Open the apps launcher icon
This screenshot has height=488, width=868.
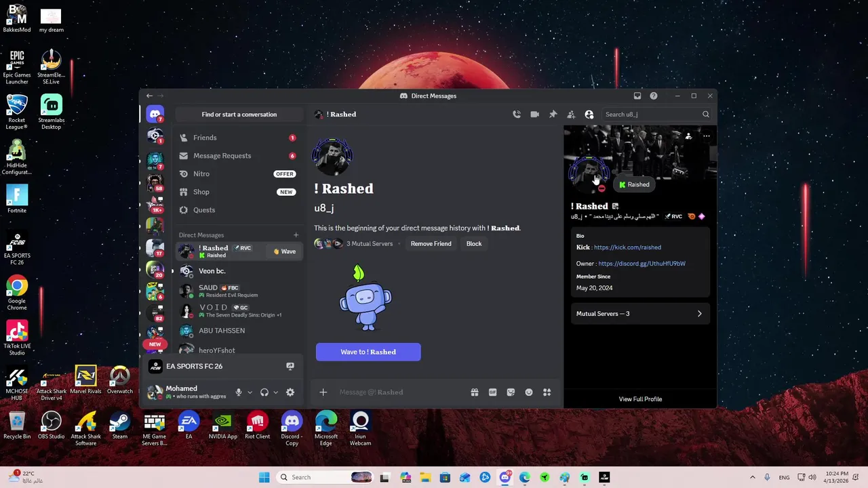coord(547,392)
